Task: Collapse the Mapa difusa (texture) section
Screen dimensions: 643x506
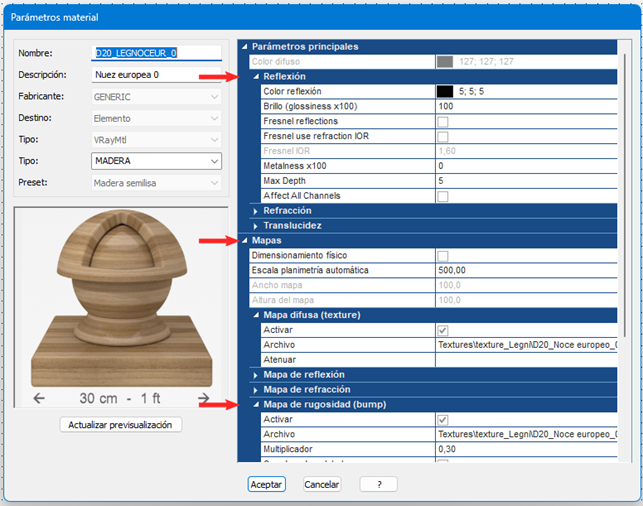Action: point(256,315)
